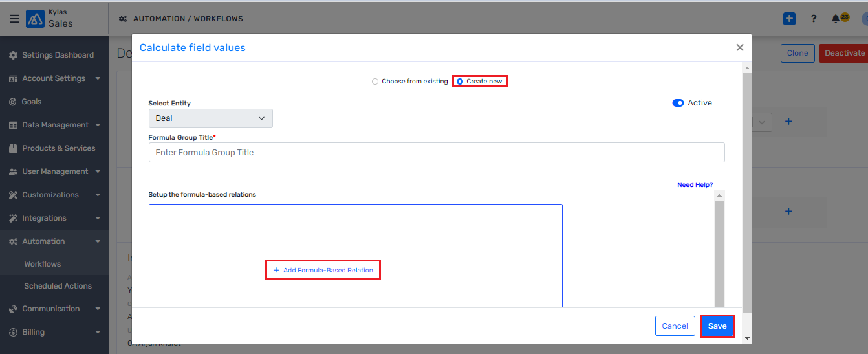868x354 pixels.
Task: Open the Select Entity Deal dropdown
Action: (210, 118)
